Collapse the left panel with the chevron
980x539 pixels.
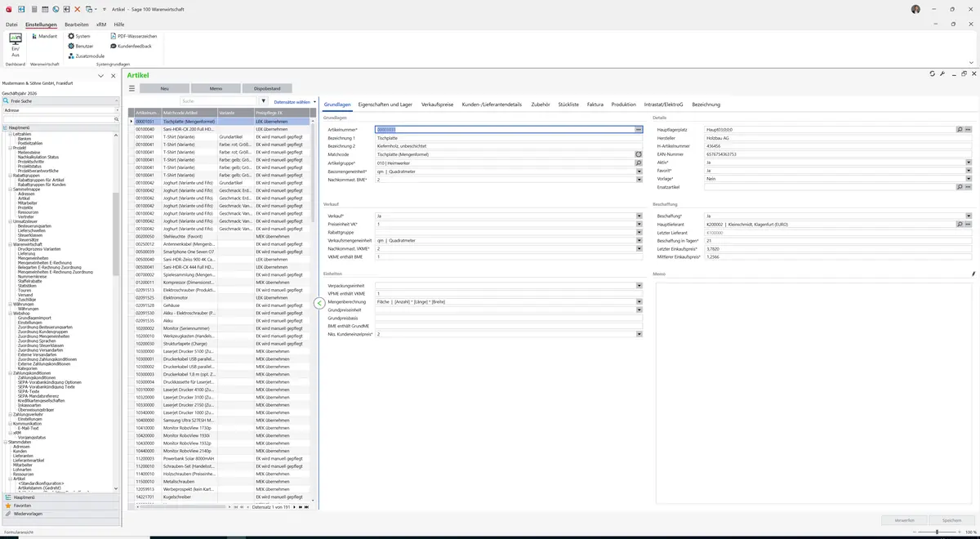click(100, 76)
